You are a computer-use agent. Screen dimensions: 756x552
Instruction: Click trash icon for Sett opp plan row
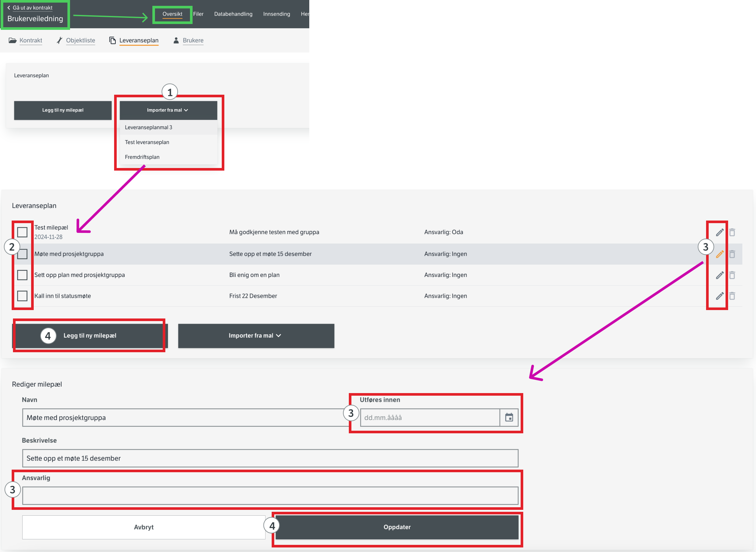coord(732,275)
